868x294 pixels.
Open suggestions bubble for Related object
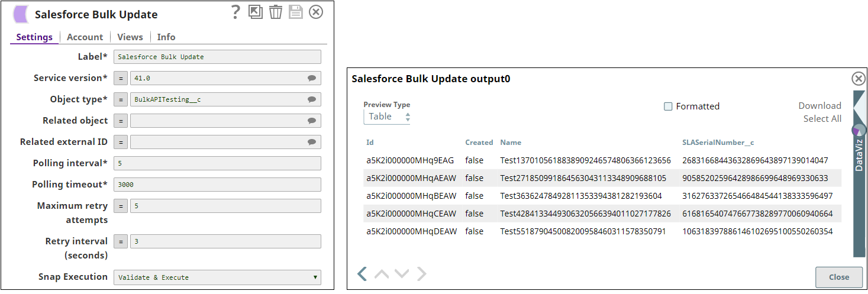tap(312, 121)
